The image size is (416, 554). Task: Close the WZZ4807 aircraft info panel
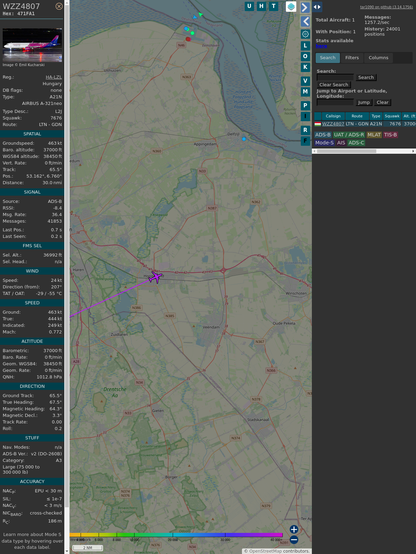[x=59, y=6]
